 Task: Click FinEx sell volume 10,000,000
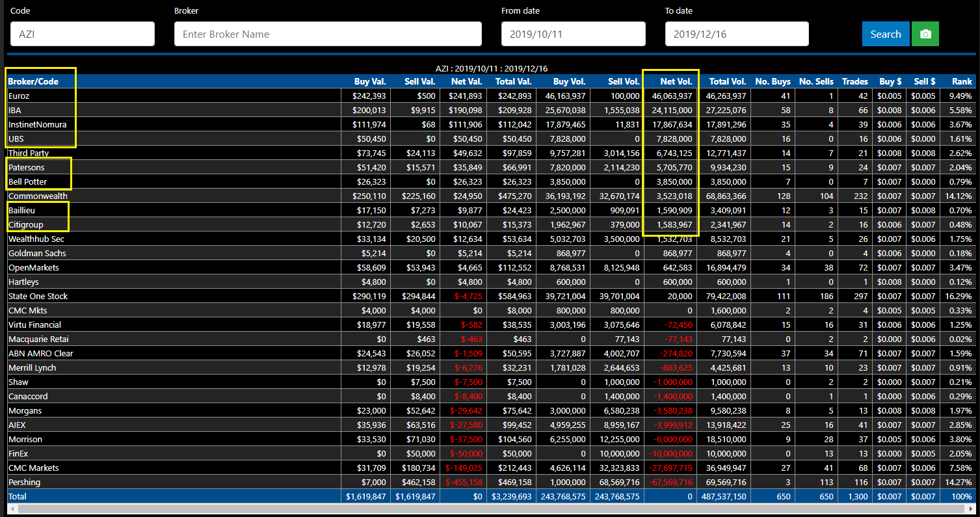point(619,453)
